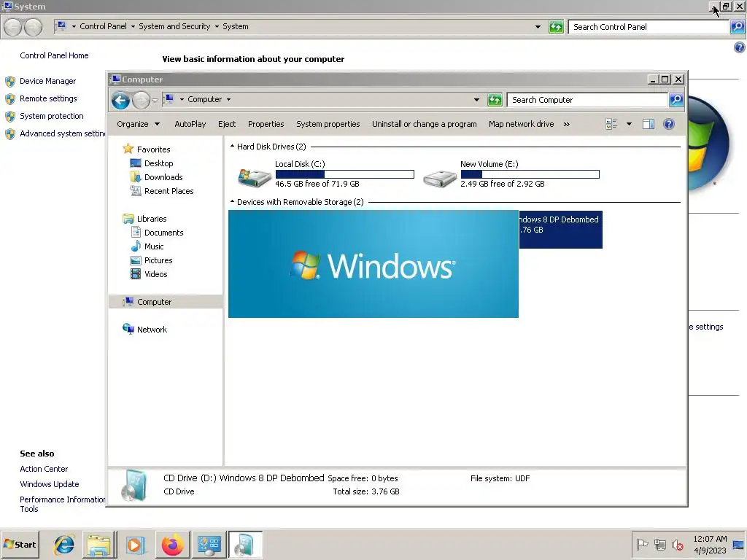The width and height of the screenshot is (747, 560).
Task: Collapse Devices with Removable Storage group
Action: [232, 201]
